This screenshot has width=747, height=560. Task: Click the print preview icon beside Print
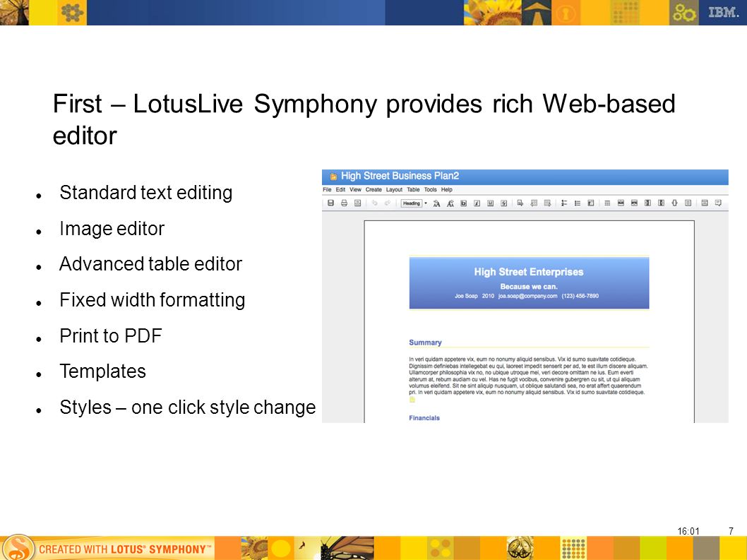357,203
